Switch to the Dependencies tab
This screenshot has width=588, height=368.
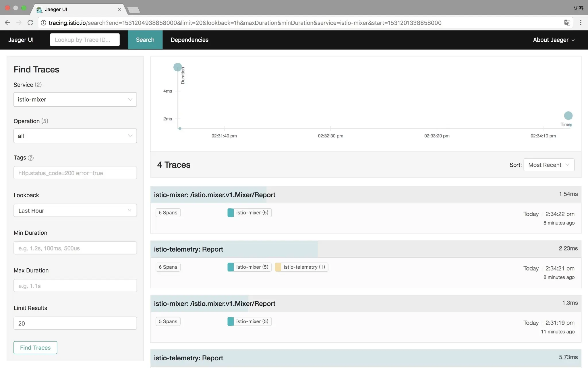(x=189, y=40)
